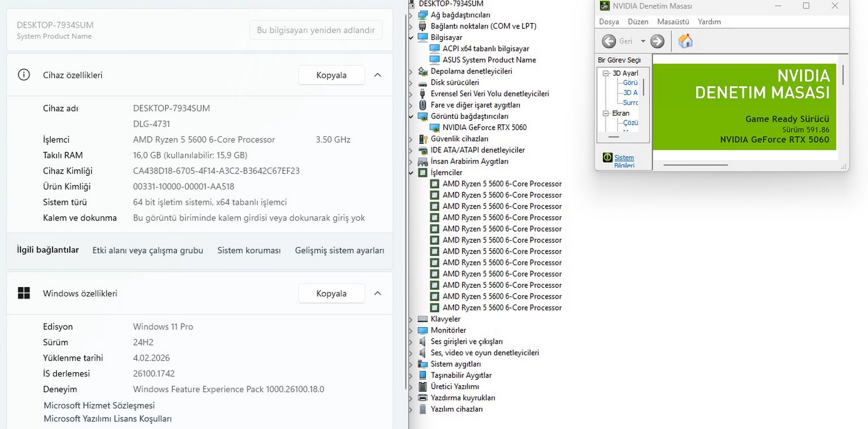Click the NVIDIA Control Panel home icon
Screen dimensions: 868x429
[685, 41]
